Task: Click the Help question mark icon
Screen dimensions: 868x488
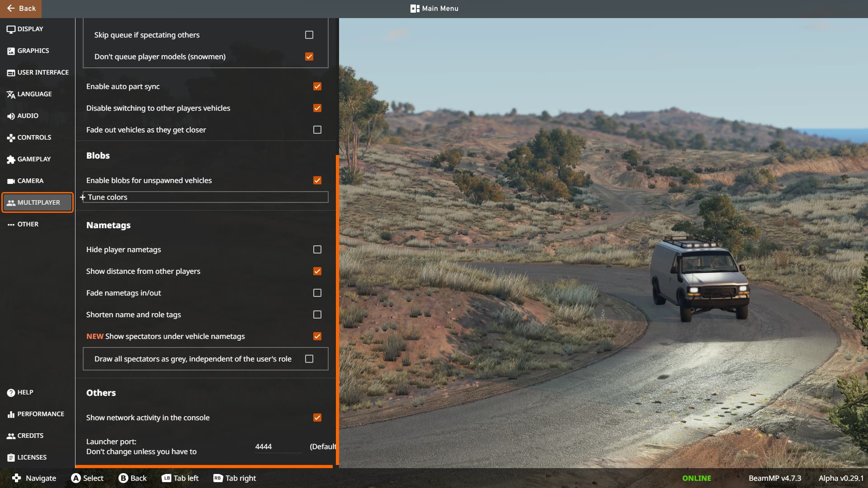Action: click(11, 393)
